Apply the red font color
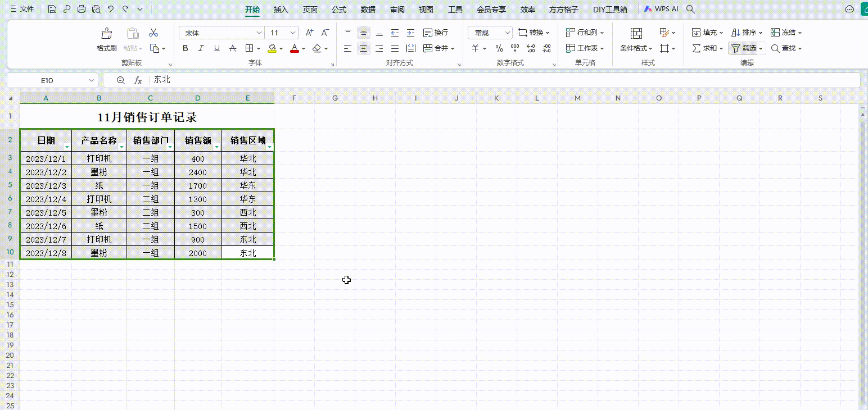Viewport: 868px width, 410px height. point(295,48)
